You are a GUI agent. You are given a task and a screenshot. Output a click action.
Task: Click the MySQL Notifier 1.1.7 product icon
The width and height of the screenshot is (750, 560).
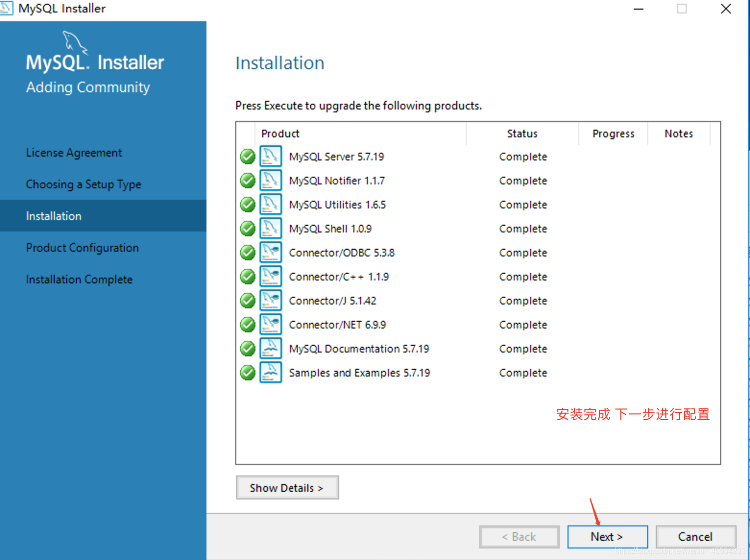click(271, 180)
